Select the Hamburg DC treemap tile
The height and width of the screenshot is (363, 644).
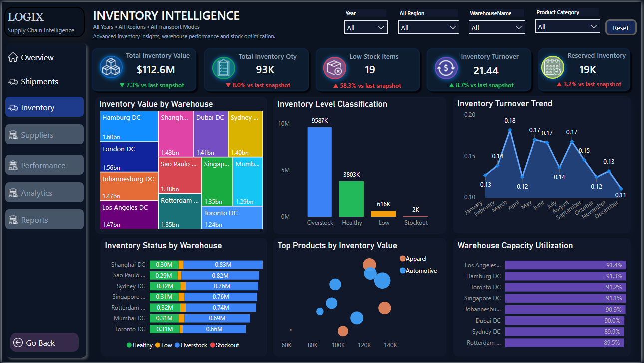click(x=129, y=126)
